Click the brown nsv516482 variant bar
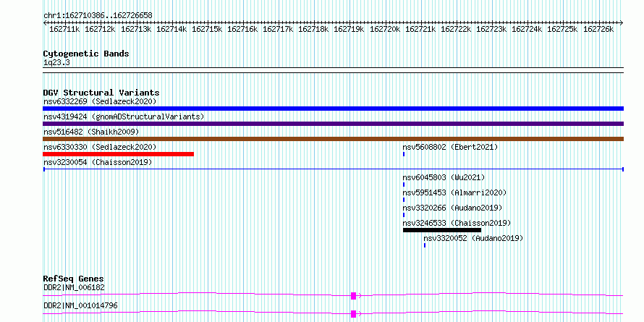644x322 pixels. pos(333,139)
